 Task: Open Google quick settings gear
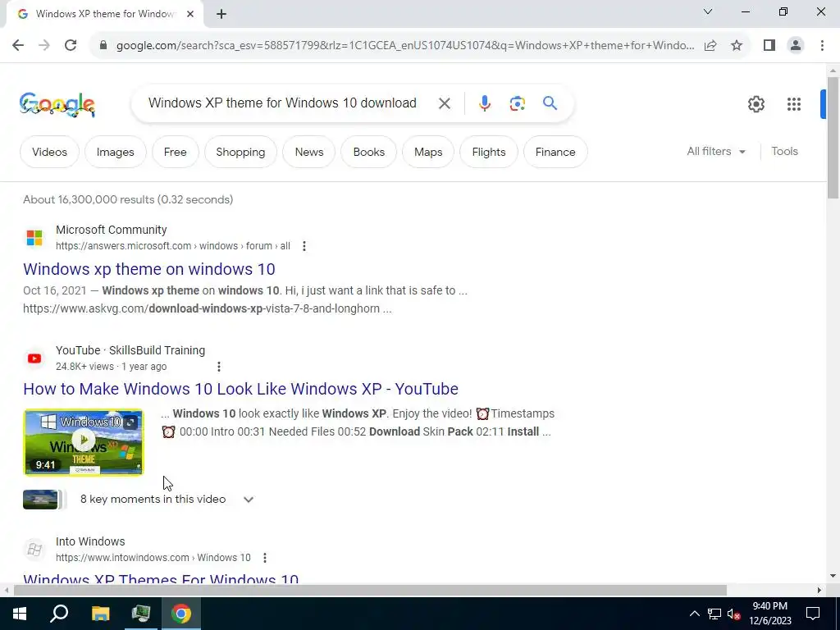click(x=756, y=104)
